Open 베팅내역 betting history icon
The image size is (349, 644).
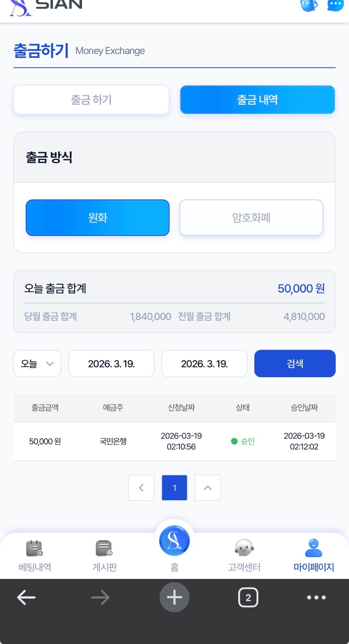pyautogui.click(x=34, y=548)
